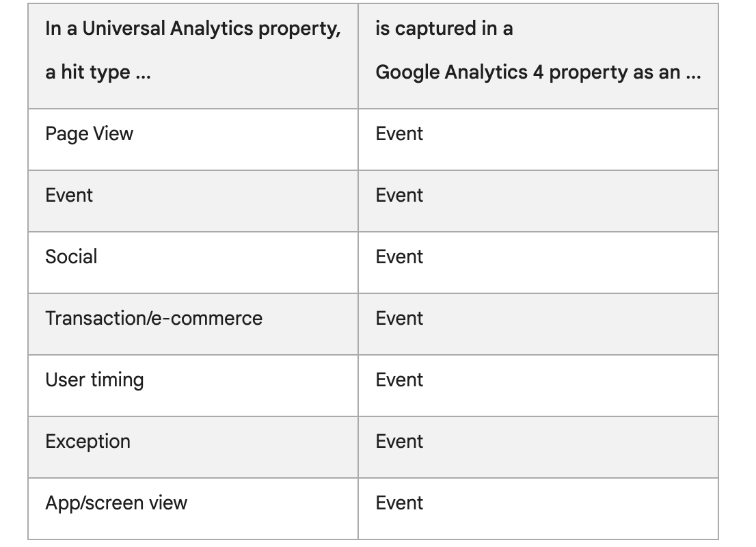The width and height of the screenshot is (756, 547).
Task: Select the 'App/screen view' cell
Action: click(116, 503)
